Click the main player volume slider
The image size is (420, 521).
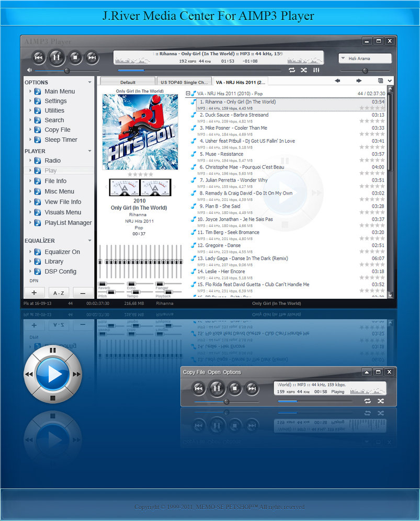[67, 71]
